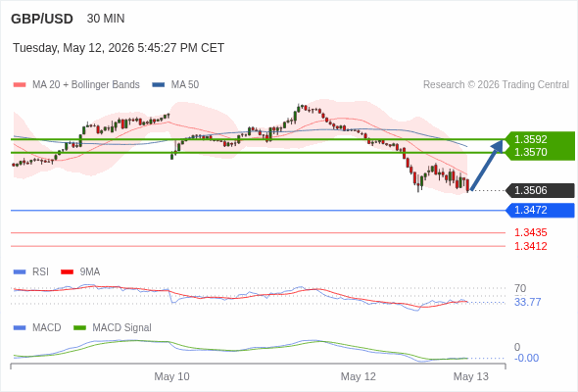Click the red 1.3435 support label
This screenshot has width=578, height=392.
(x=530, y=232)
